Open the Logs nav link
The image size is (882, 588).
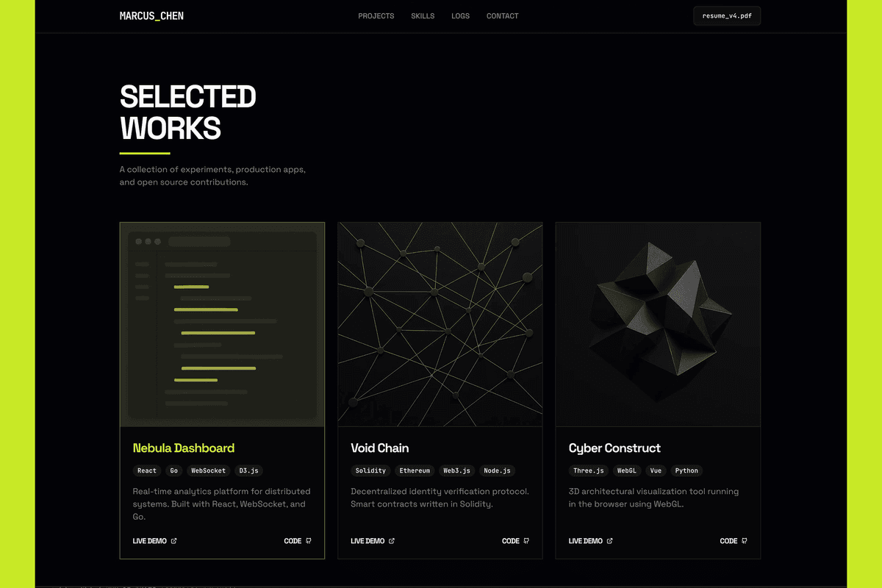click(460, 16)
